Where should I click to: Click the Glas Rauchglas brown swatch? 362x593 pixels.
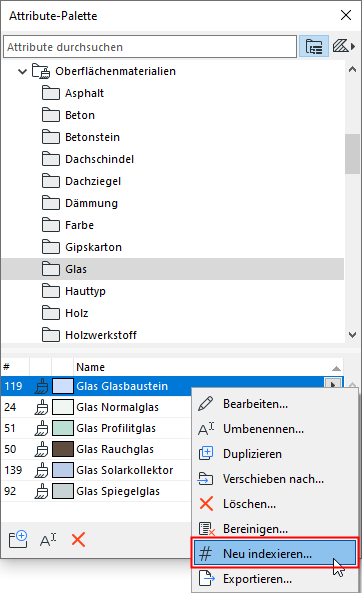click(62, 449)
